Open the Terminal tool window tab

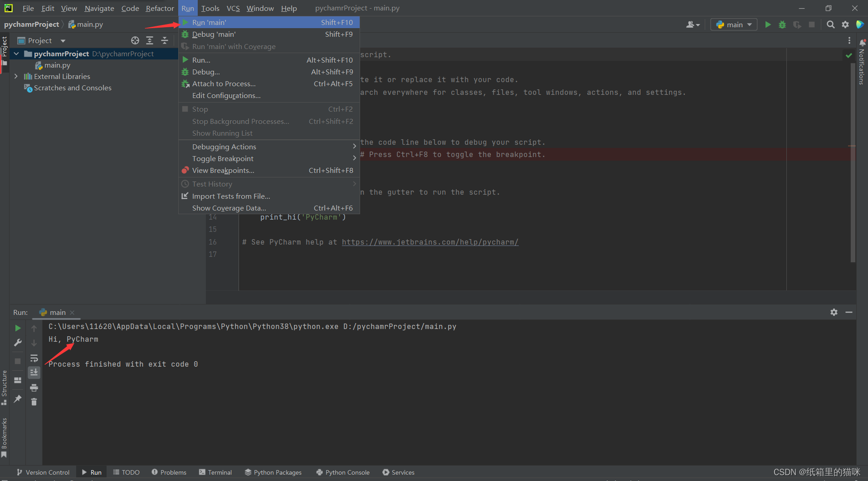click(x=215, y=472)
